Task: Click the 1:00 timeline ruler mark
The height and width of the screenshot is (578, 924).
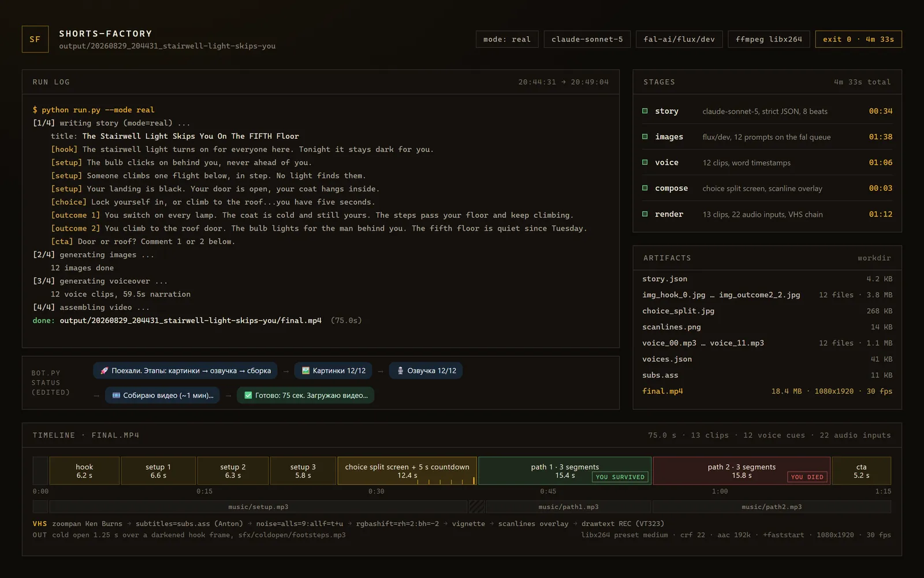Action: click(x=720, y=491)
